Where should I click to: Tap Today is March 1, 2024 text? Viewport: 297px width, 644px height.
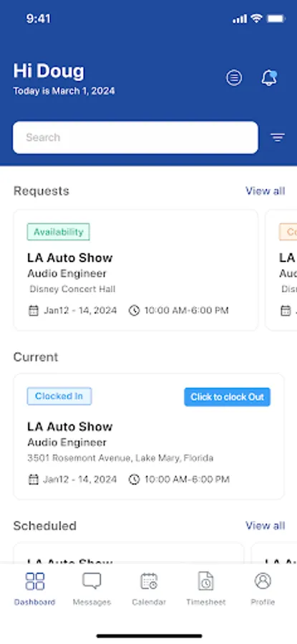pos(64,91)
